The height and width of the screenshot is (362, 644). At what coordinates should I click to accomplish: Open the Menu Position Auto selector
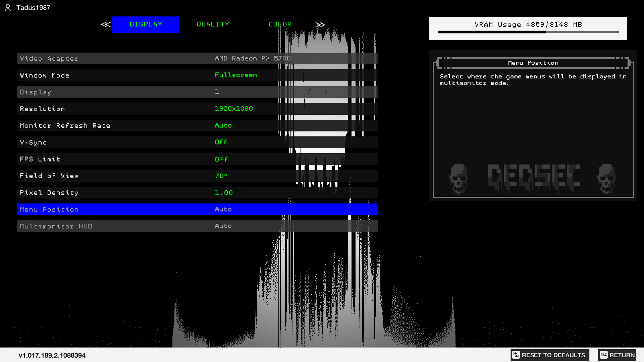pos(223,209)
